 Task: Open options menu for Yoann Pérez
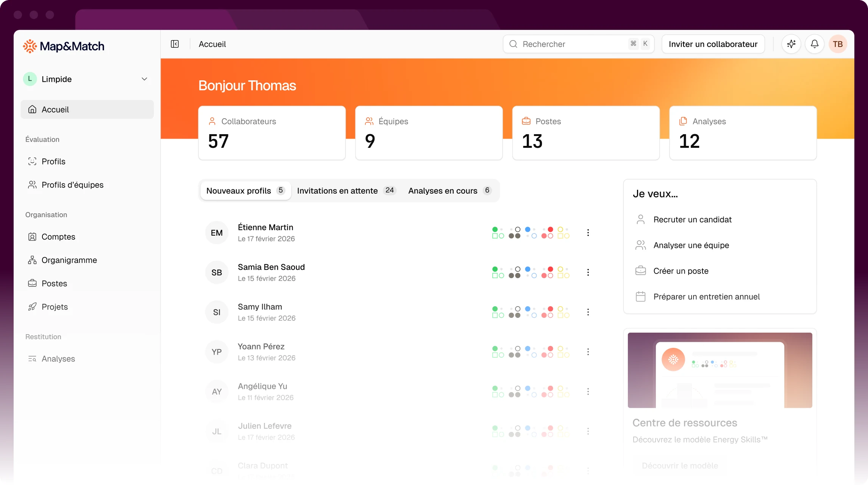point(588,352)
